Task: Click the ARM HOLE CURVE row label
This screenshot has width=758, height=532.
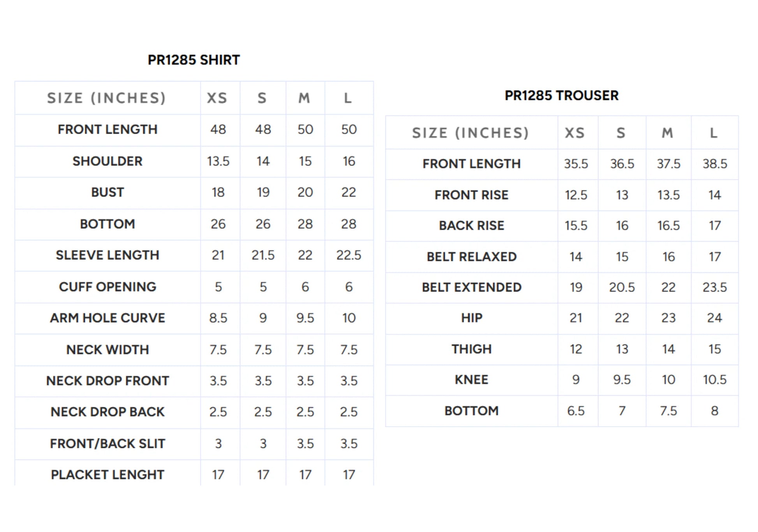Action: pyautogui.click(x=108, y=318)
